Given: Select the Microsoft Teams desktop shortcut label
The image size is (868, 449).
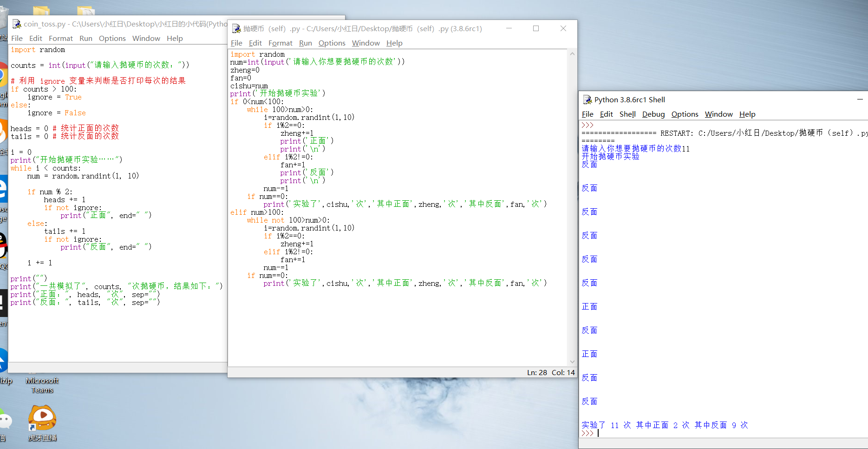Looking at the screenshot, I should click(x=42, y=385).
